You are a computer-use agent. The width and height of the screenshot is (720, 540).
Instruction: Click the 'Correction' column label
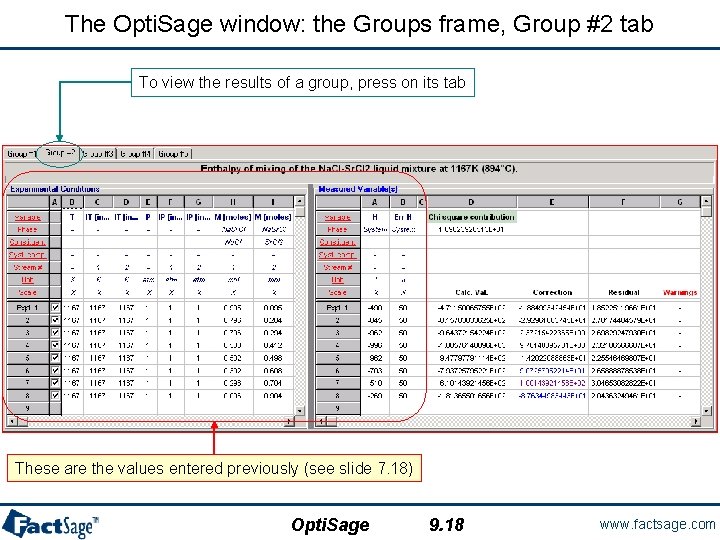tap(552, 292)
